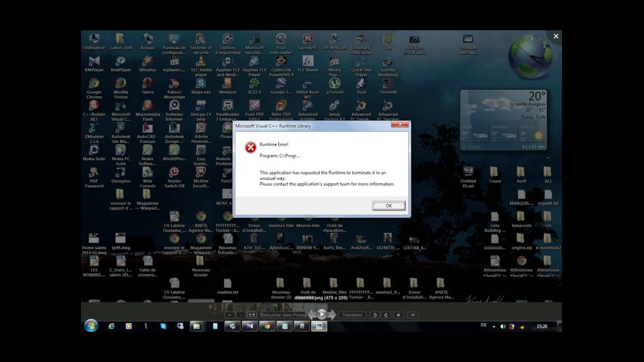The height and width of the screenshot is (362, 644).
Task: Go to the next photo arrow
Action: pyautogui.click(x=333, y=315)
